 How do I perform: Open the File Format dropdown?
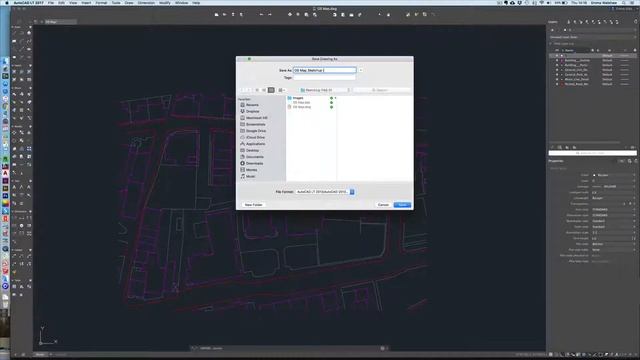[324, 191]
